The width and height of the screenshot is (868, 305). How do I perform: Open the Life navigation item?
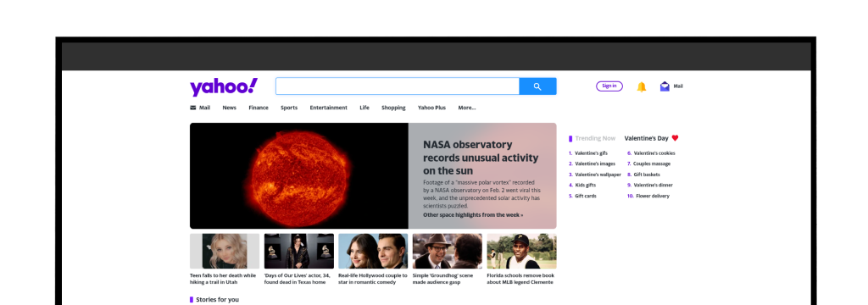point(364,108)
